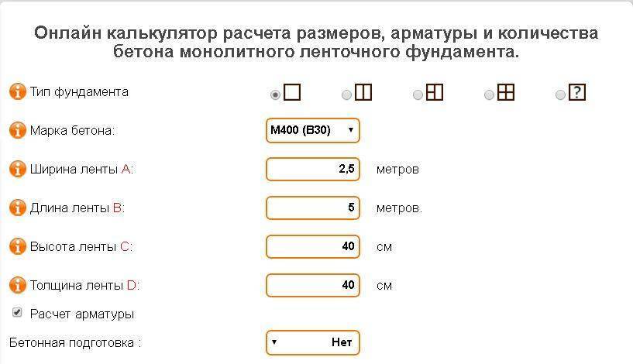
Task: Select the three-section foundation type radio
Action: click(418, 94)
